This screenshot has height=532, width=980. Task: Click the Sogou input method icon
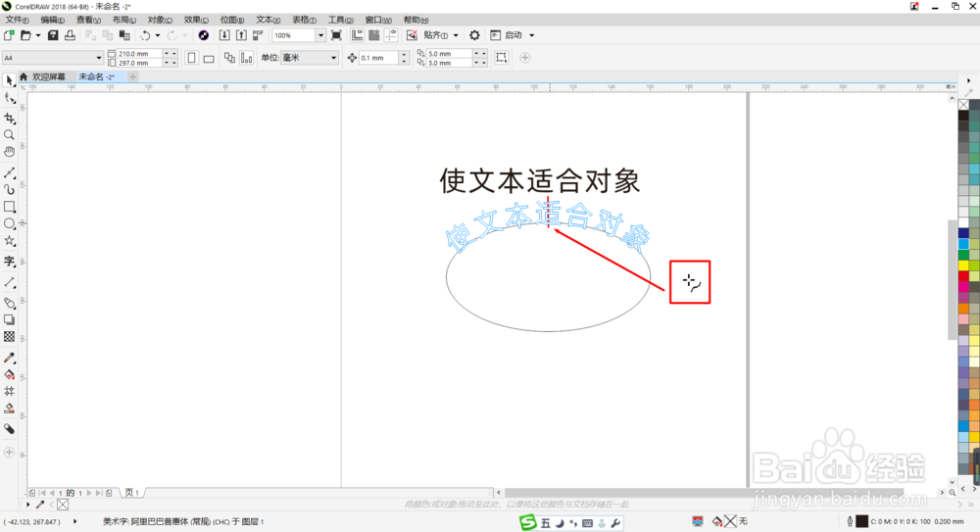pos(528,522)
